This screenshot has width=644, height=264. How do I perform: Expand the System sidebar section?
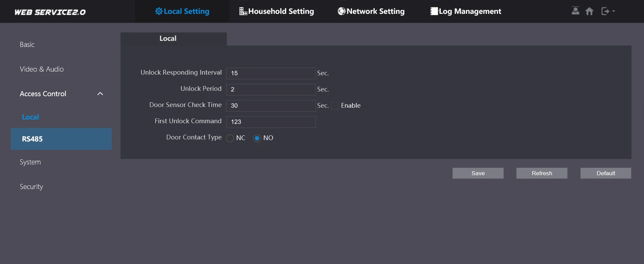click(x=30, y=162)
